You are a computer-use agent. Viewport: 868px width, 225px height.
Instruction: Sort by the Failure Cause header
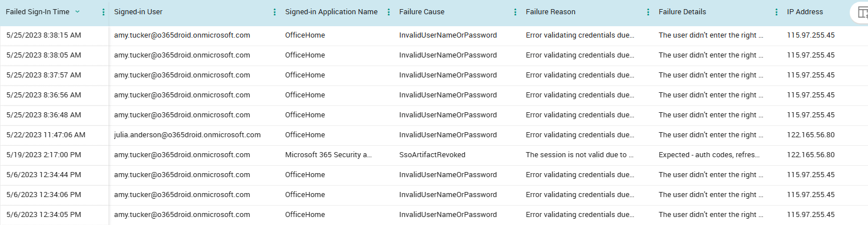(422, 12)
